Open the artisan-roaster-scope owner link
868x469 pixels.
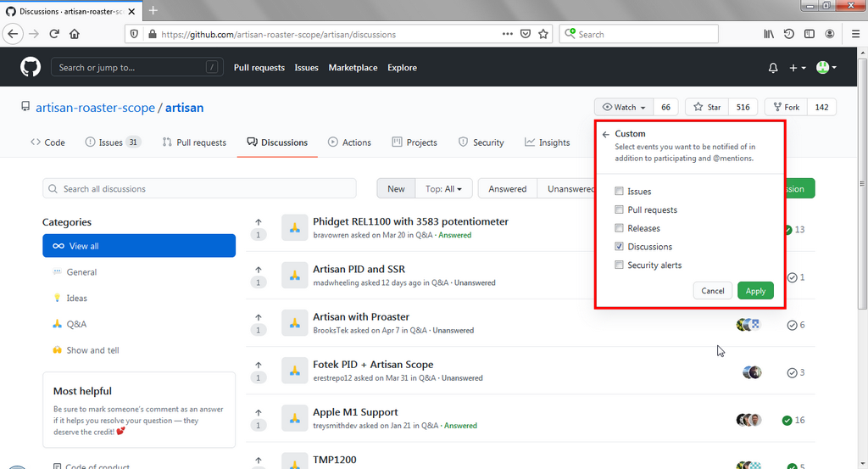point(95,108)
